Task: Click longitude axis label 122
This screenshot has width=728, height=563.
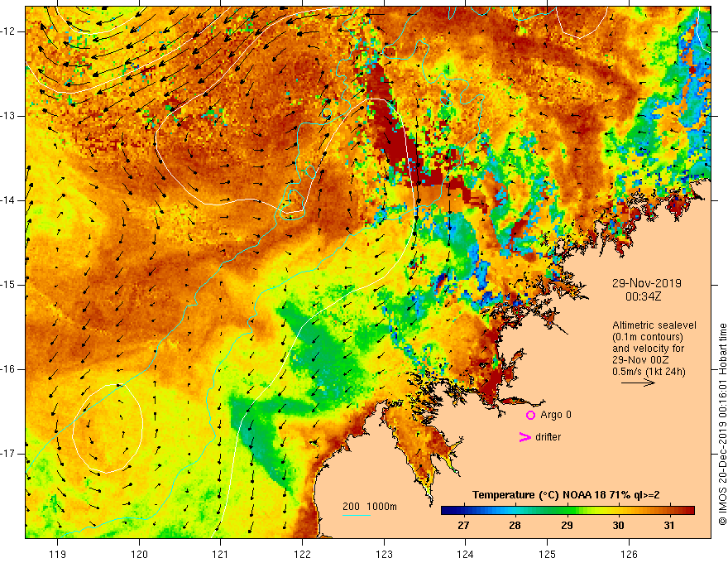Action: (302, 554)
